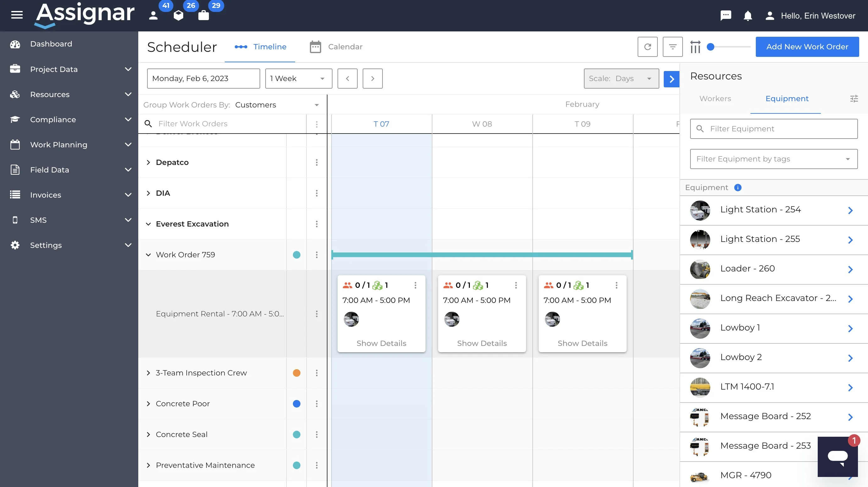Screen dimensions: 868x487
Task: Open the 1 Week range dropdown
Action: pos(299,79)
